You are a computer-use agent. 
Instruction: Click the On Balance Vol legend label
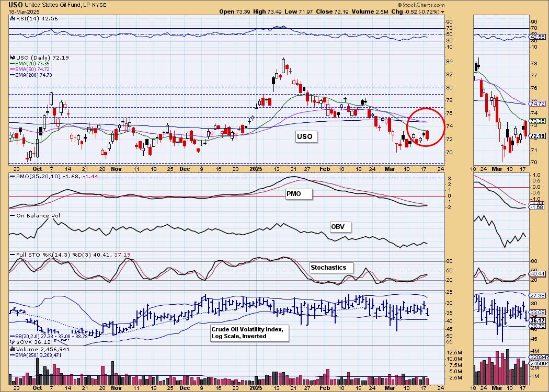click(x=38, y=215)
